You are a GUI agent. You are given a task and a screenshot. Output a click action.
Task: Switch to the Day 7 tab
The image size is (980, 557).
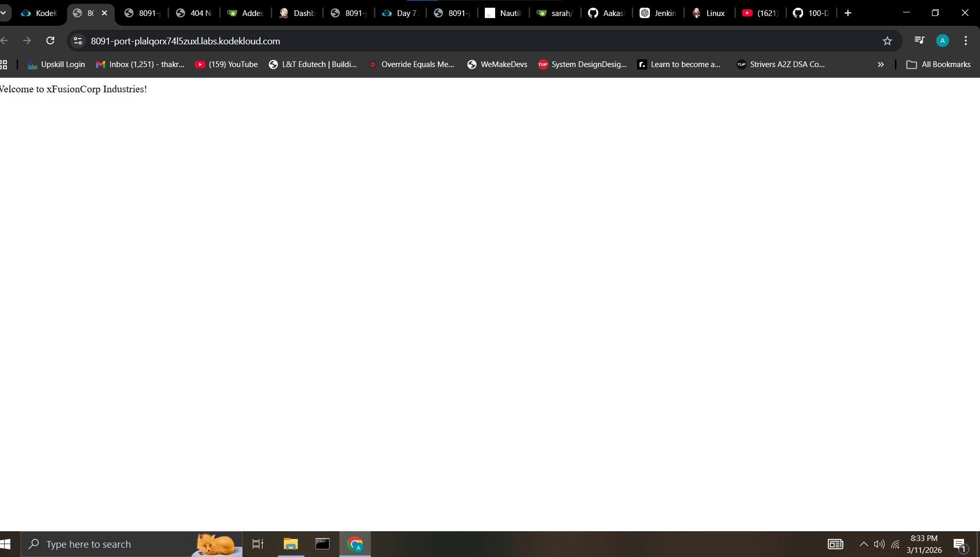[401, 13]
